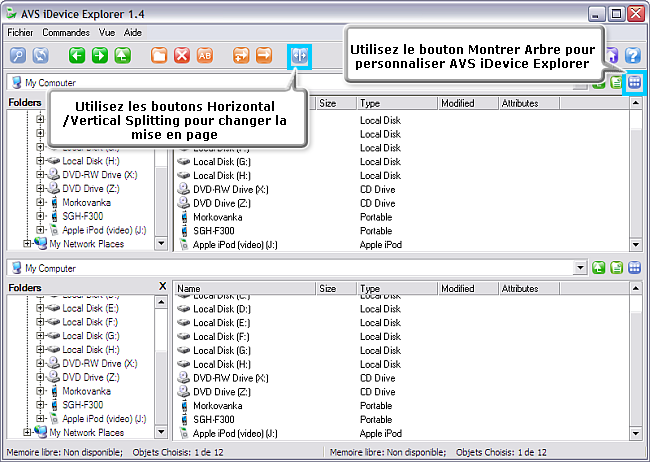Click the green list view icon in upper pane
The image size is (650, 462).
click(616, 83)
